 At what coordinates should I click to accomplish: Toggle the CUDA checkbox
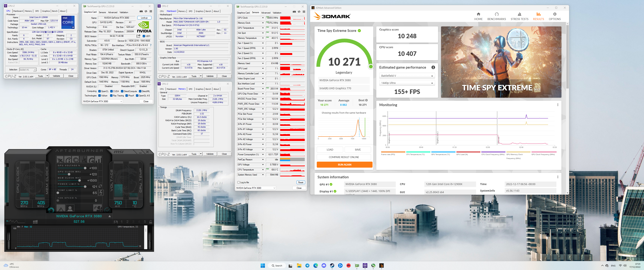click(111, 91)
